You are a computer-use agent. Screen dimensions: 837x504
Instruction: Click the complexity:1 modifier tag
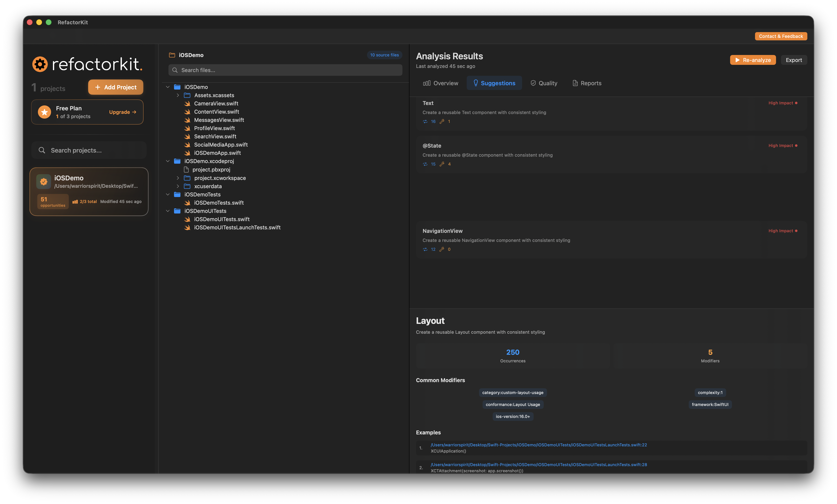click(x=710, y=393)
